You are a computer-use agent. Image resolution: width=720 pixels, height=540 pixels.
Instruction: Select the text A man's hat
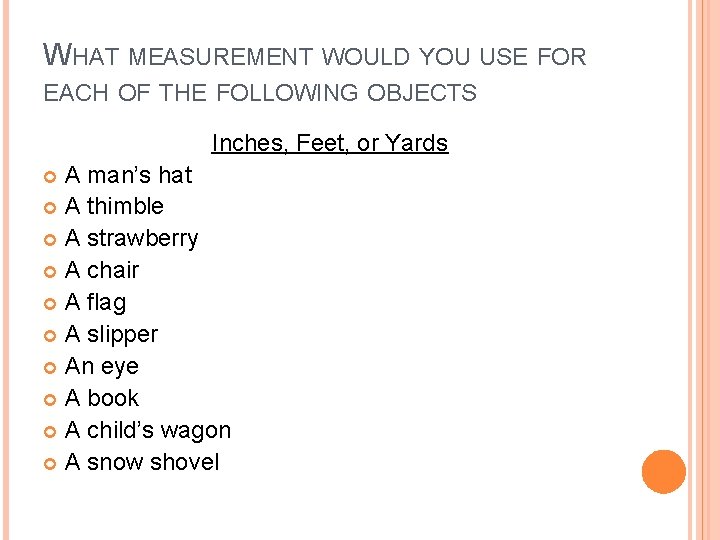[128, 175]
